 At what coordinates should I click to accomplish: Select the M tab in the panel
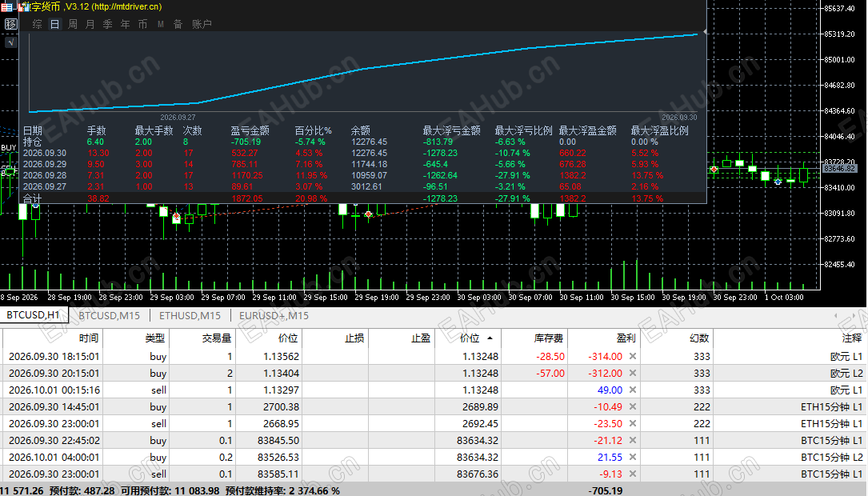click(161, 24)
